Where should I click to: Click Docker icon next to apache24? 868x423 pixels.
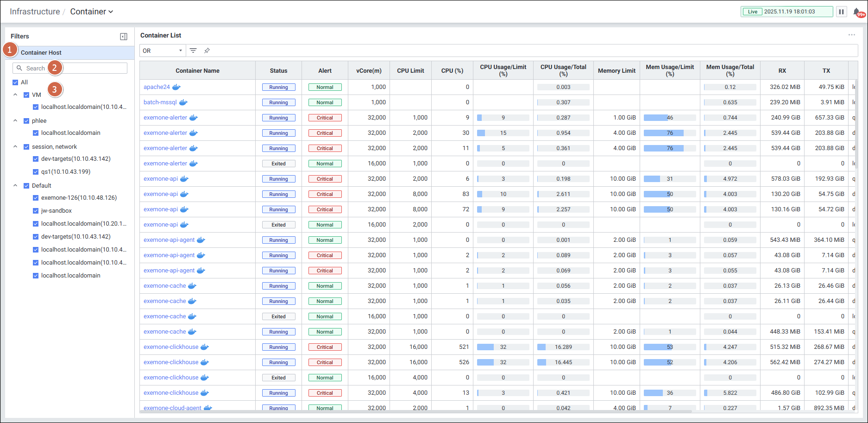176,87
